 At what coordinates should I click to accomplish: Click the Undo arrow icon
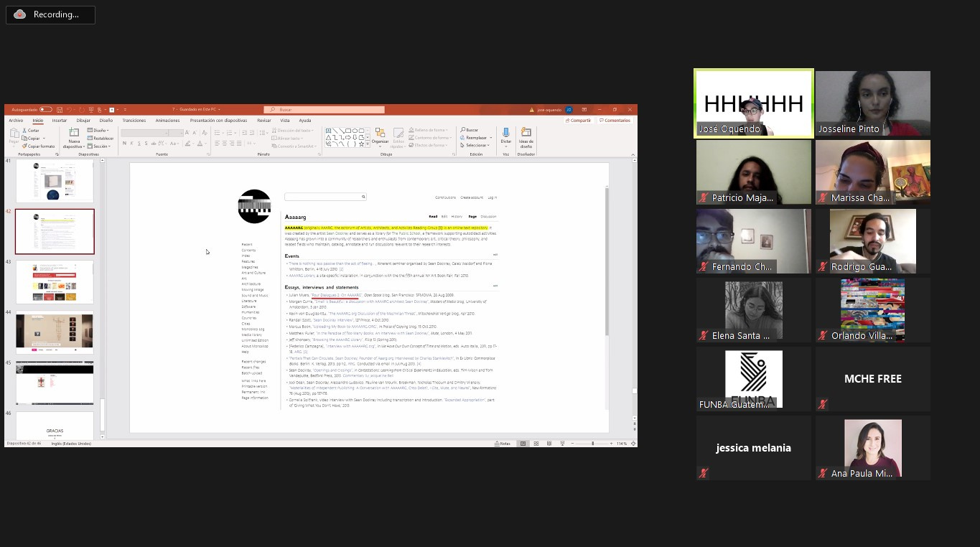[x=69, y=109]
